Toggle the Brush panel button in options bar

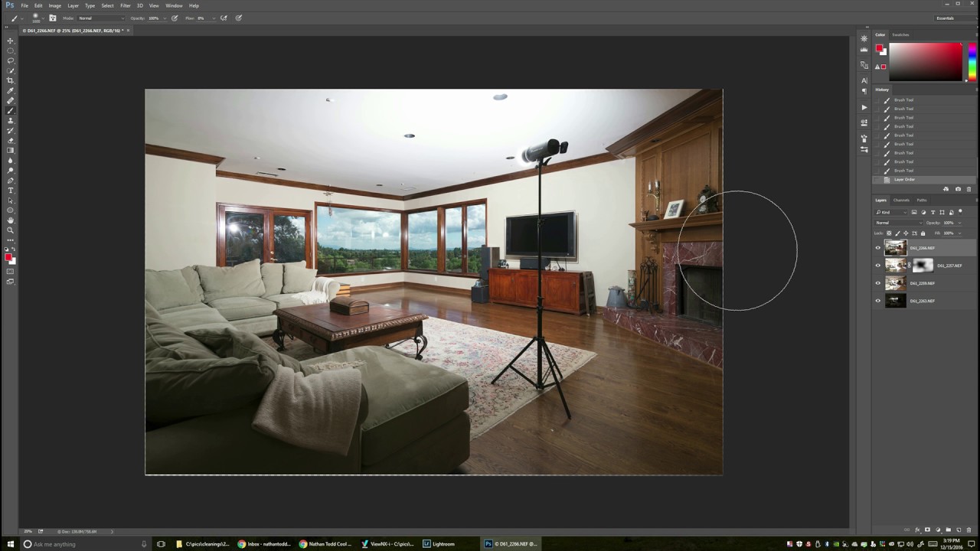52,18
